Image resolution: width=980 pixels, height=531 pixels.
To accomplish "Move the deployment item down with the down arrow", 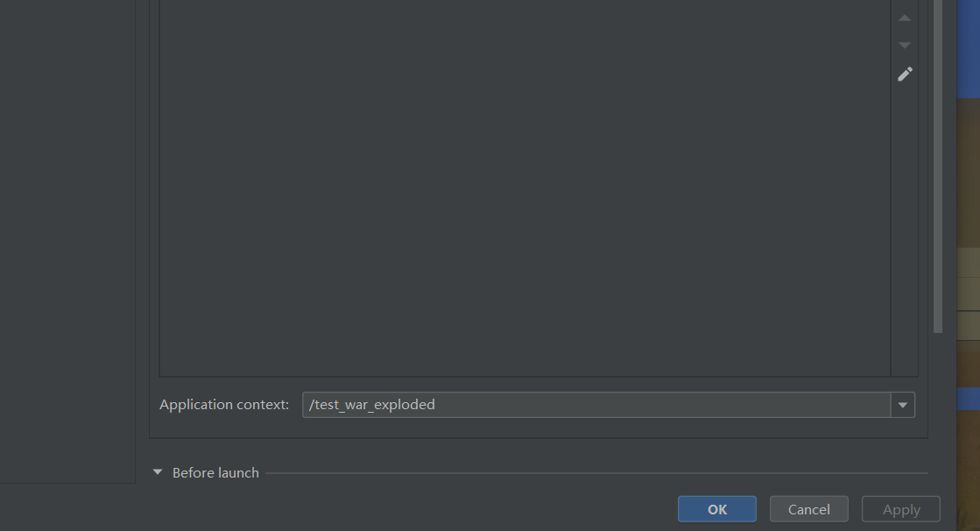I will tap(905, 45).
